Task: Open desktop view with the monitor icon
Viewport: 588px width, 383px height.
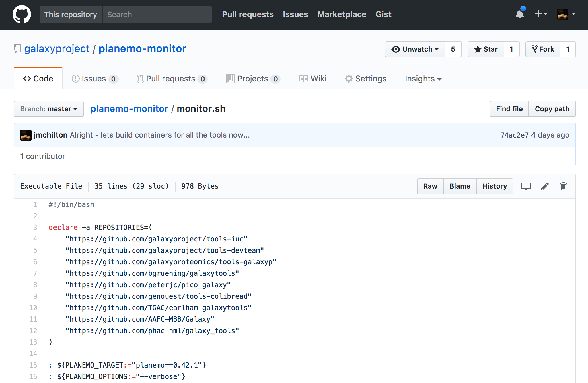Action: (526, 186)
